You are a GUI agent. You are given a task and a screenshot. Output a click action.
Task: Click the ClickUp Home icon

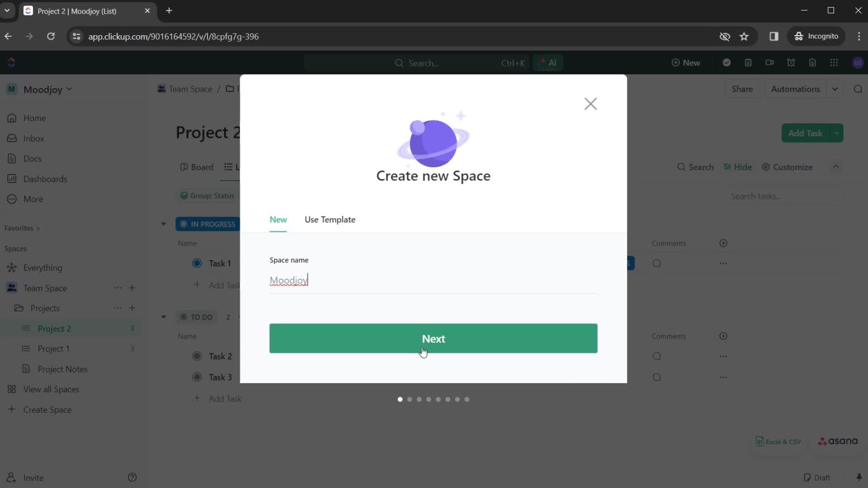pos(11,62)
